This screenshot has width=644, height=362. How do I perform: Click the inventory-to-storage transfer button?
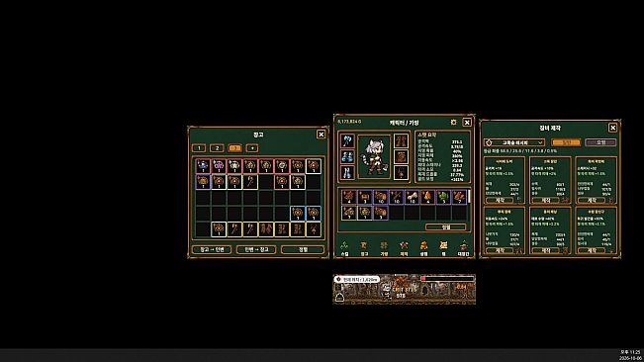point(256,249)
